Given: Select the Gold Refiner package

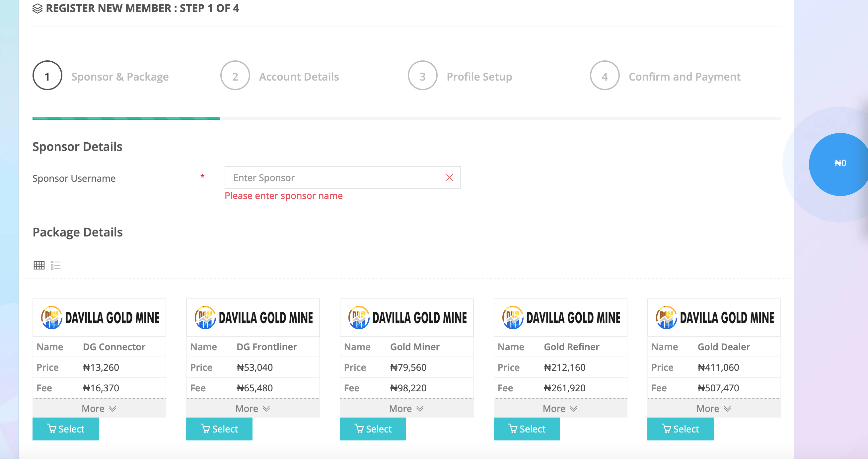Looking at the screenshot, I should pos(527,429).
